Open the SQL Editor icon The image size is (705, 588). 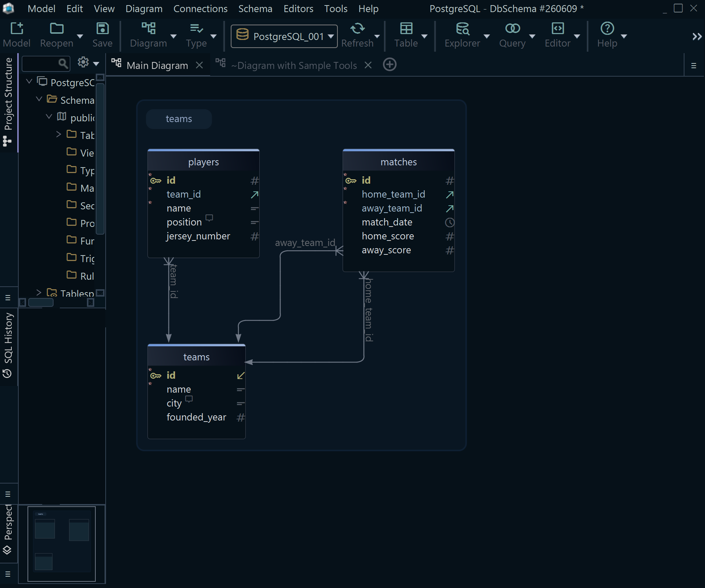[x=558, y=29]
